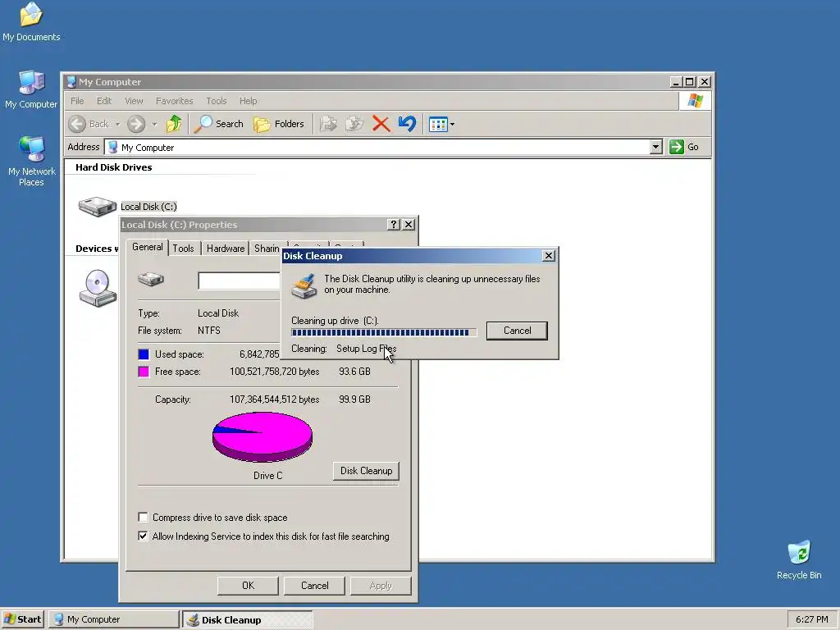Close the Disk Cleanup dialog
The height and width of the screenshot is (630, 840).
pos(549,256)
